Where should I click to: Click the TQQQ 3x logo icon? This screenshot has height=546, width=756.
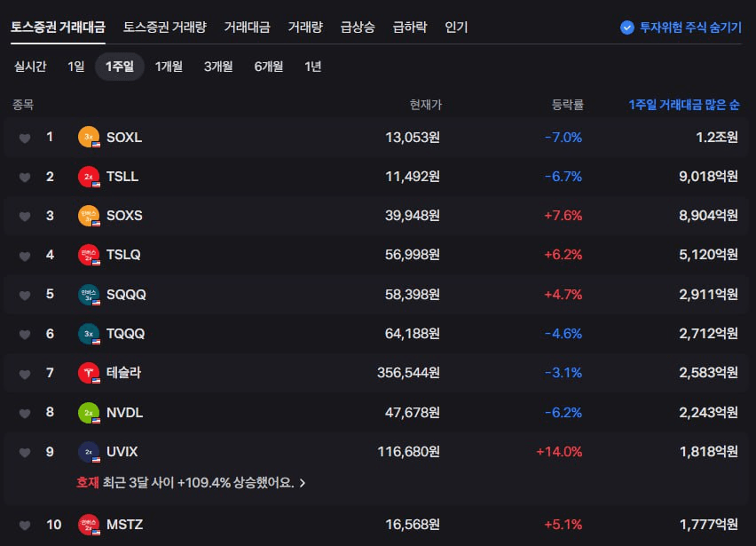click(89, 334)
